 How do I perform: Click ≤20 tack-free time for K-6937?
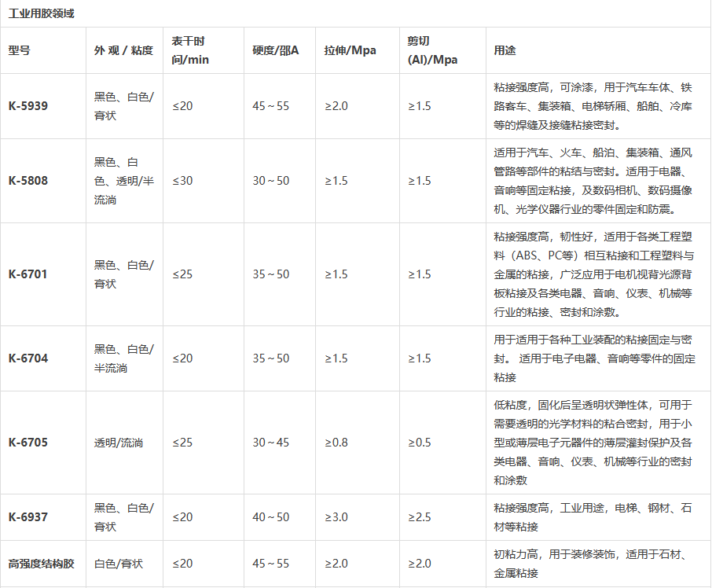pos(182,517)
